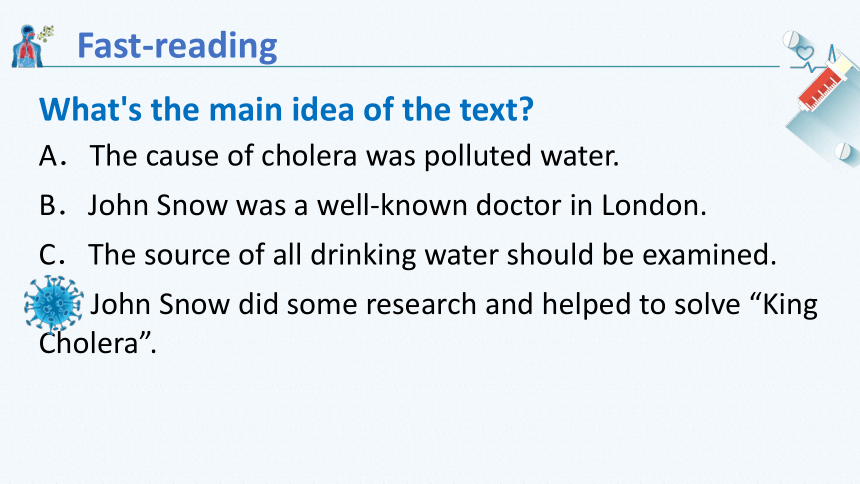The width and height of the screenshot is (860, 484).
Task: Select answer "John Snow was a well-known doctor"
Action: 397,205
